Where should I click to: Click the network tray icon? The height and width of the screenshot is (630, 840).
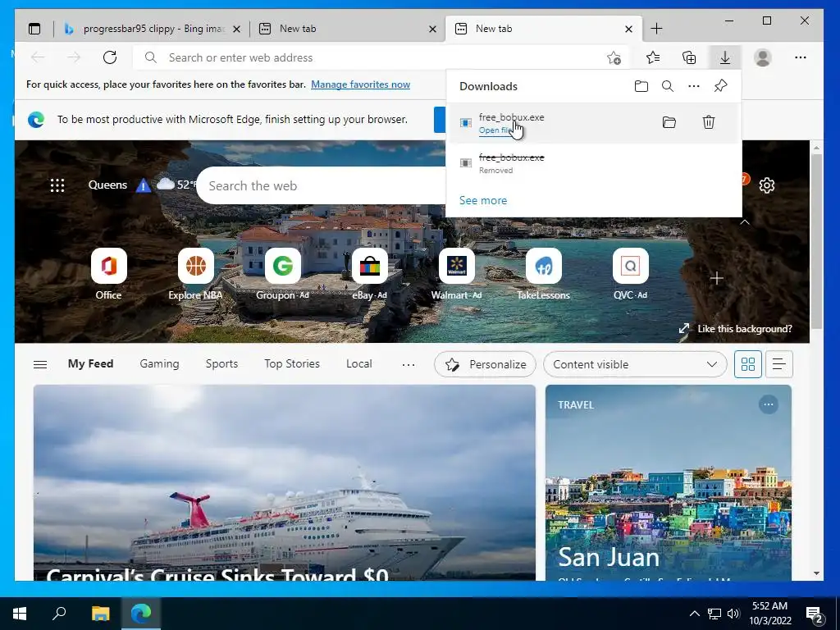point(714,614)
